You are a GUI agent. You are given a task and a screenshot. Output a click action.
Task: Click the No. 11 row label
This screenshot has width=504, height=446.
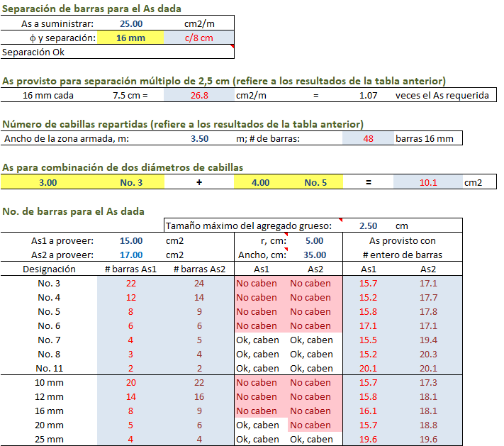pos(49,368)
